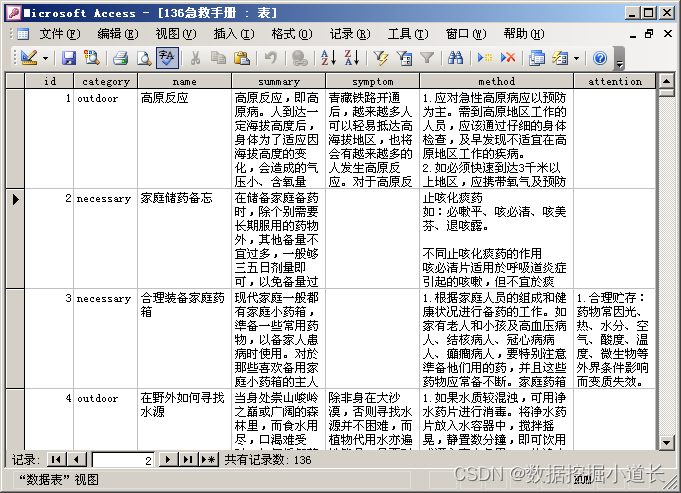
Task: Open the New Object dropdown arrow
Action: [x=576, y=58]
